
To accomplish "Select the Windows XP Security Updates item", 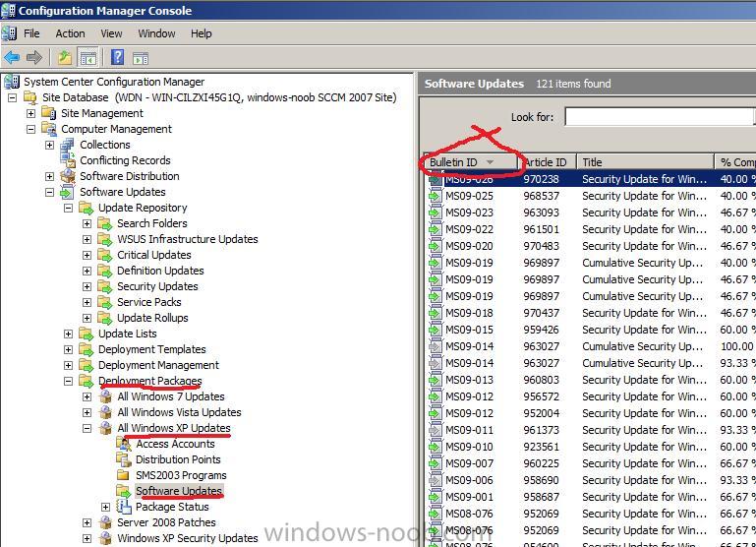I will [188, 538].
